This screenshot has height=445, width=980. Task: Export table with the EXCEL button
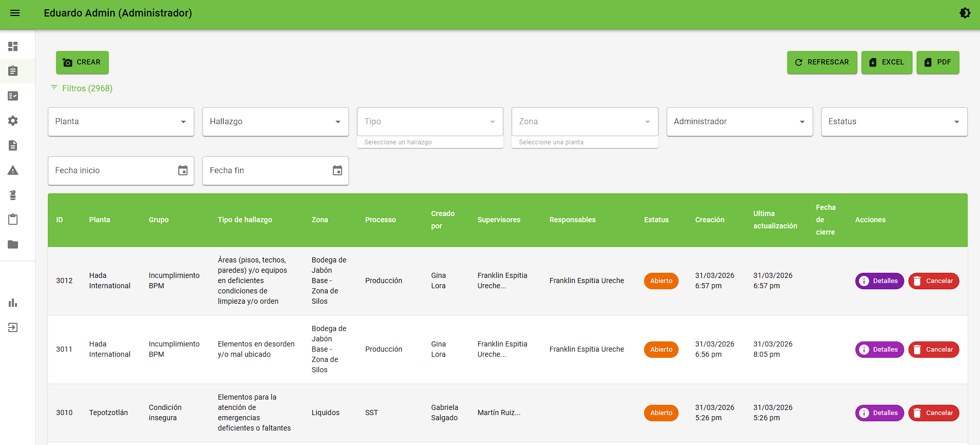coord(887,62)
